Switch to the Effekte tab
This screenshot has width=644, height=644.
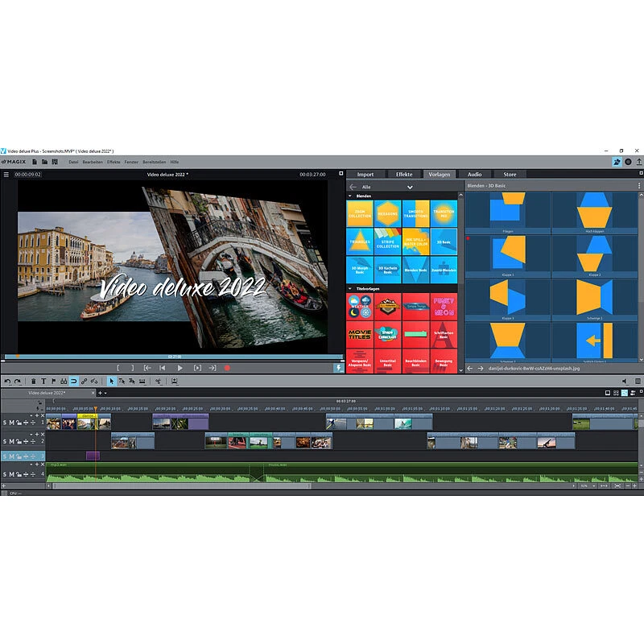pyautogui.click(x=404, y=173)
